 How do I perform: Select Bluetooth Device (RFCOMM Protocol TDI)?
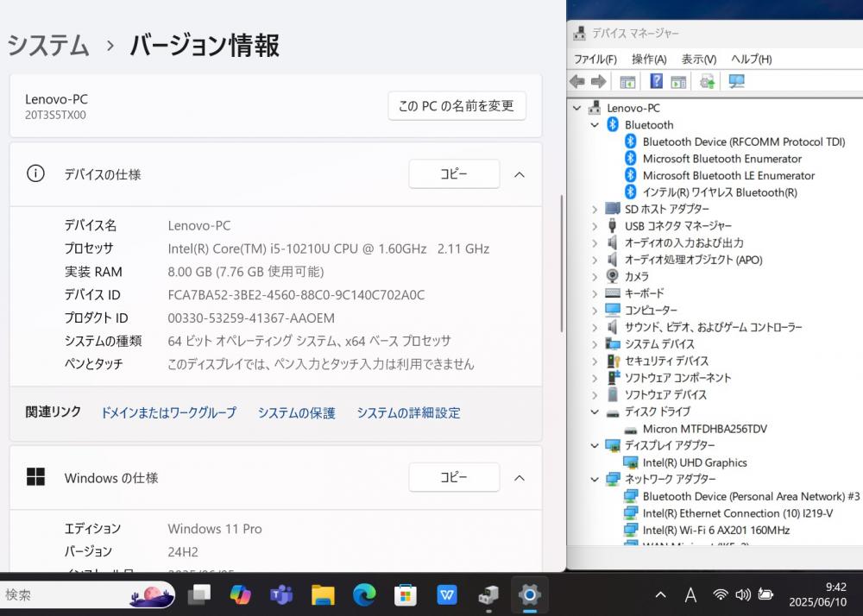point(744,141)
